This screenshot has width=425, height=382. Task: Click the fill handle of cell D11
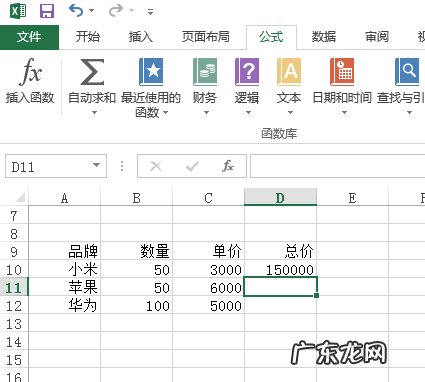[316, 295]
